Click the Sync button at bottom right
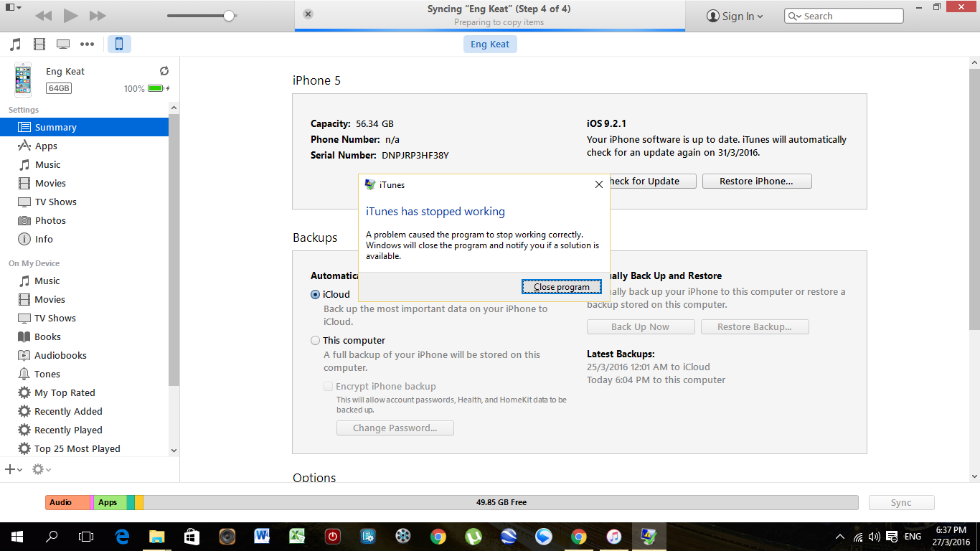980x551 pixels. pos(902,503)
